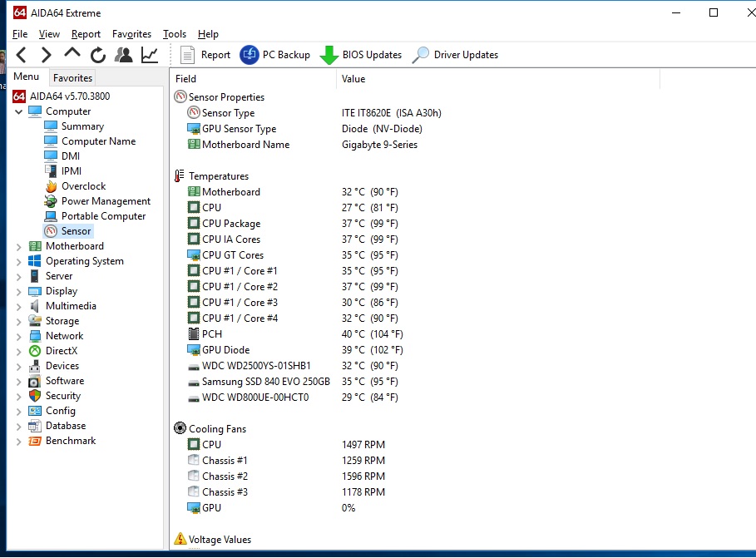The width and height of the screenshot is (756, 558).
Task: Expand the DirectX tree node
Action: coord(19,352)
